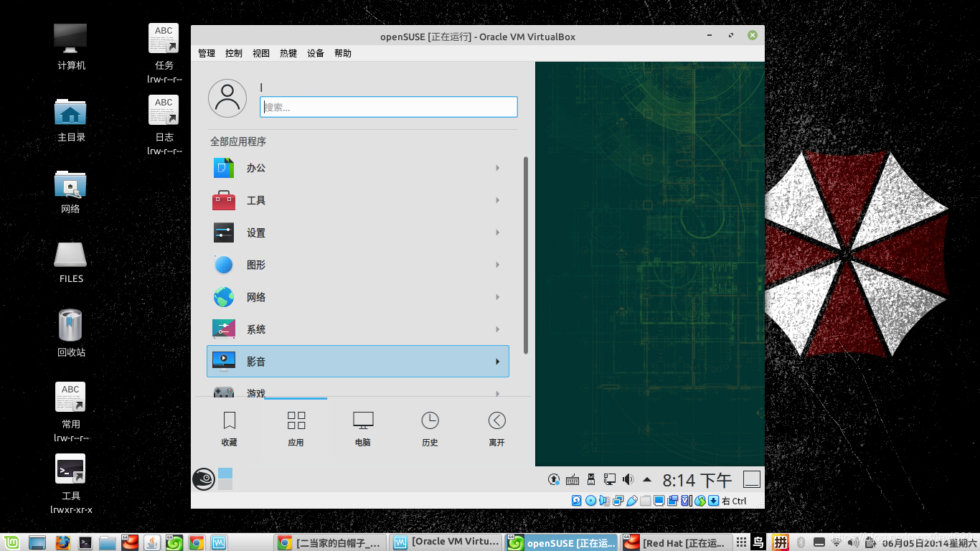
Task: Open the 网络 category globe icon
Action: pos(224,297)
